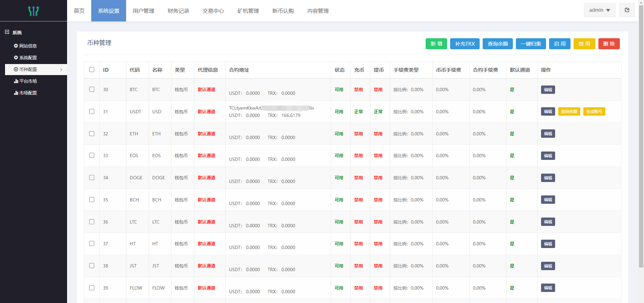Screen dimensions: 644x303
Task: Open 网站信息 gear icon in sidebar
Action: click(x=16, y=46)
